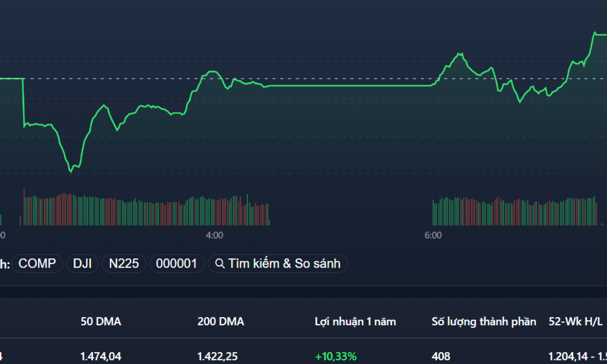
Task: Select the +10,33% return value
Action: click(336, 356)
